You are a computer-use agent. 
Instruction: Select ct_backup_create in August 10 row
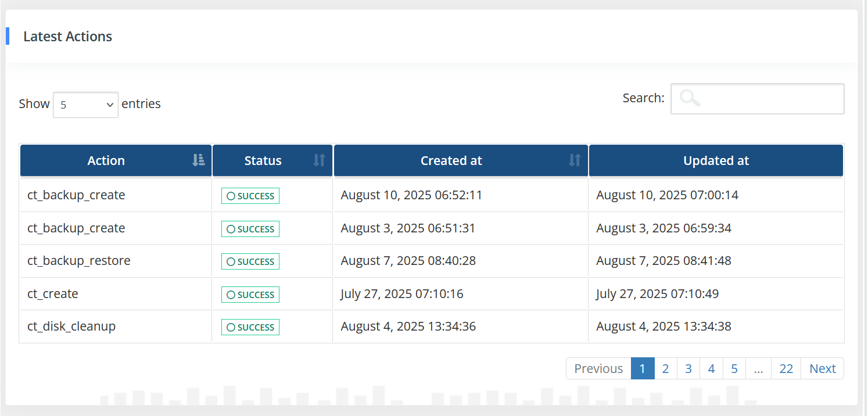point(76,195)
